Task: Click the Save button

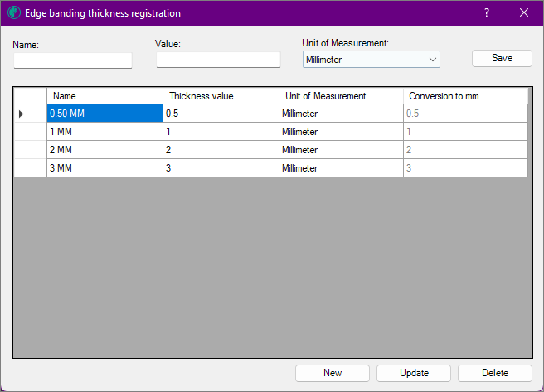Action: pos(502,58)
